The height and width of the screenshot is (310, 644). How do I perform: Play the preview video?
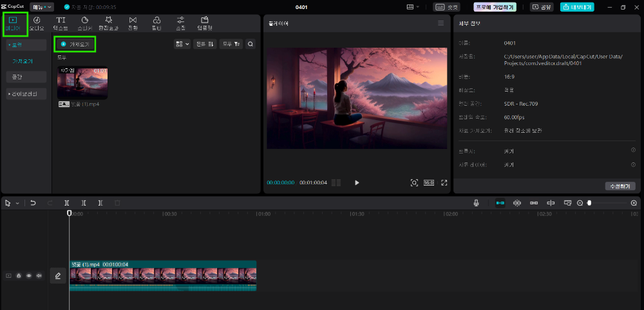pyautogui.click(x=357, y=182)
